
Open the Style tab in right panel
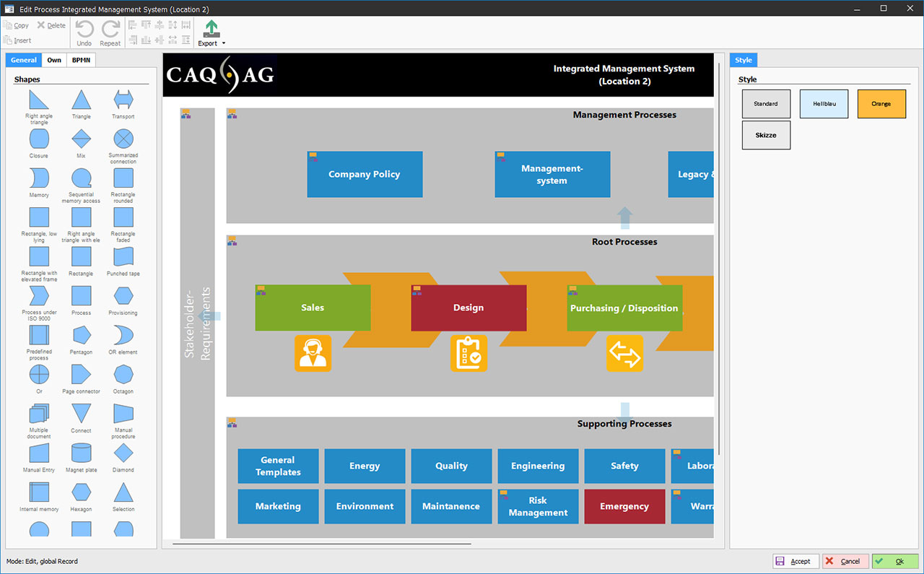(x=744, y=60)
